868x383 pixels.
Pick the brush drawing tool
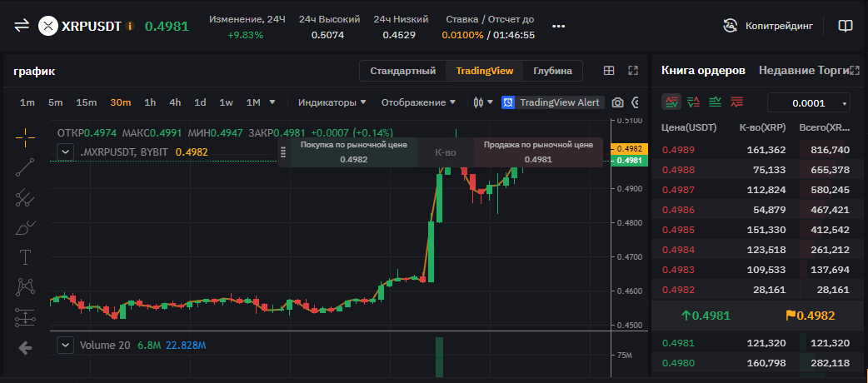click(26, 227)
